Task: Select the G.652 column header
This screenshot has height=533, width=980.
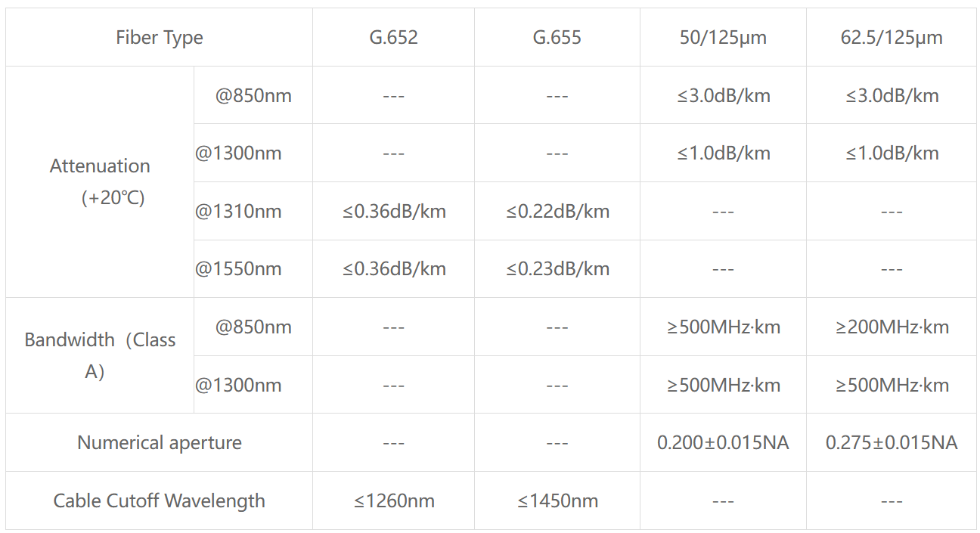Action: (393, 37)
